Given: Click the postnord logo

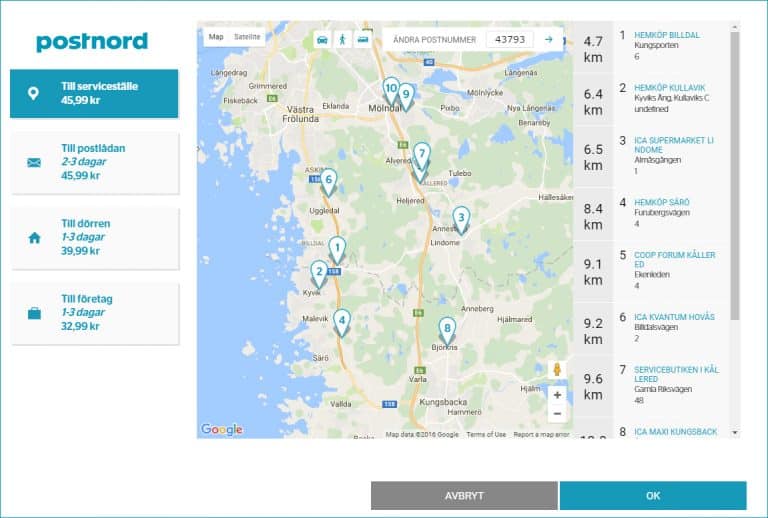Looking at the screenshot, I should [x=92, y=43].
